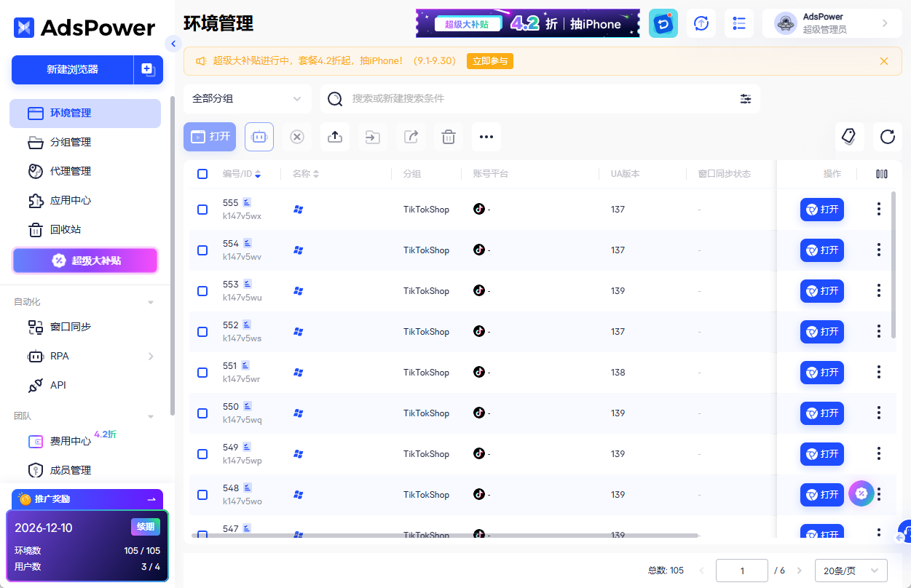Image resolution: width=911 pixels, height=588 pixels.
Task: Click the close-browser X toolbar icon
Action: (297, 137)
